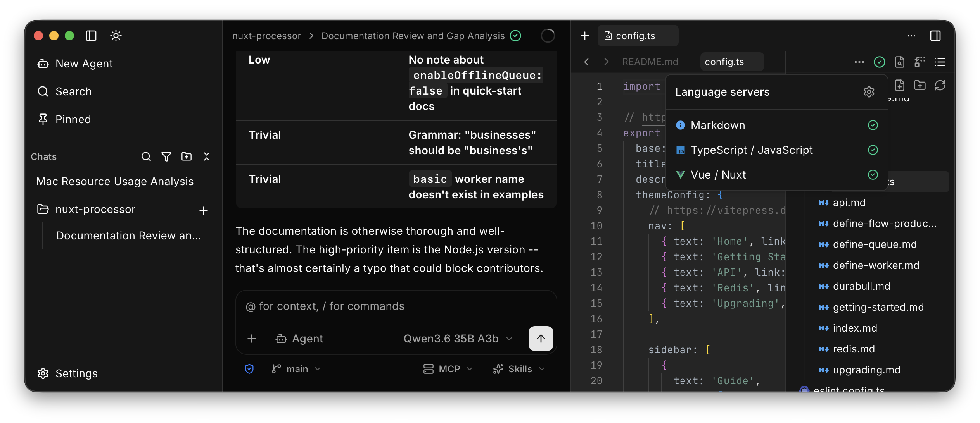Open the vitepress URL comment link
The width and height of the screenshot is (980, 423).
tap(726, 210)
